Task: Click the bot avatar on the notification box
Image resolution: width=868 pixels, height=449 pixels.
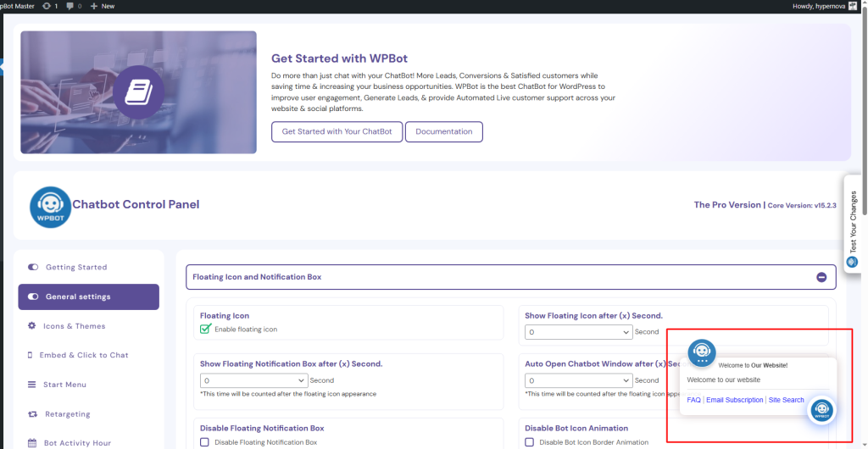Action: (x=702, y=352)
